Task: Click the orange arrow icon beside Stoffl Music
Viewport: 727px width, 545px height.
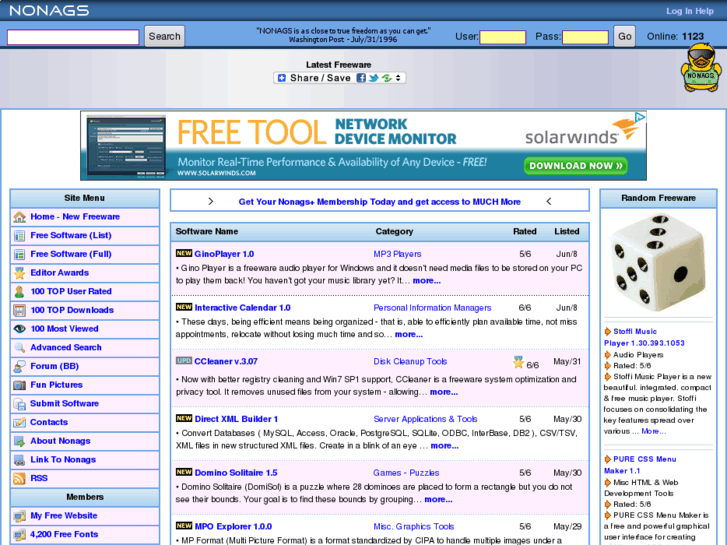Action: (x=607, y=331)
